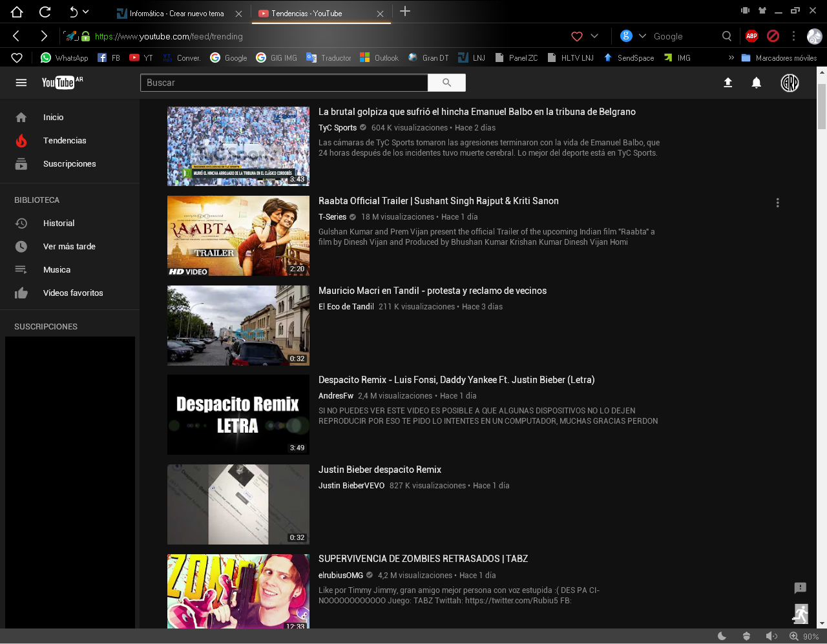Click the running man icon
The width and height of the screenshot is (827, 644).
(801, 614)
